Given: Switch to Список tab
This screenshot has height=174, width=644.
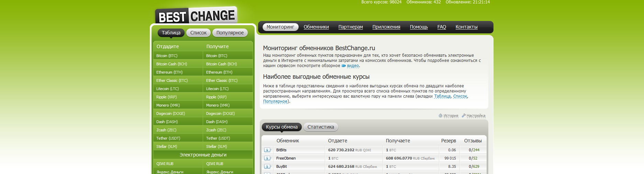Looking at the screenshot, I should coord(198,33).
